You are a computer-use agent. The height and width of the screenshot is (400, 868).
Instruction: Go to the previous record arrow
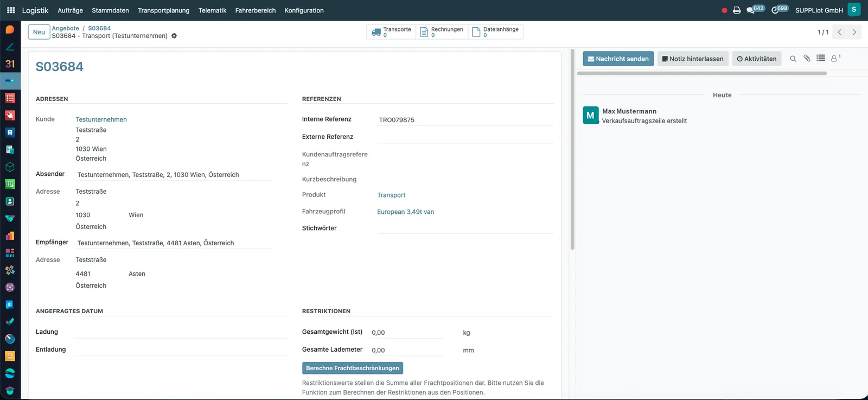click(839, 33)
